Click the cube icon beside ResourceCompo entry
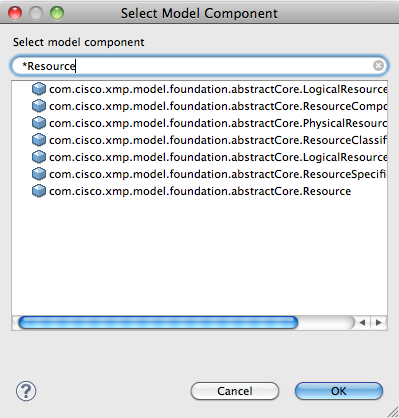Screen dimensions: 399x418 click(x=39, y=106)
